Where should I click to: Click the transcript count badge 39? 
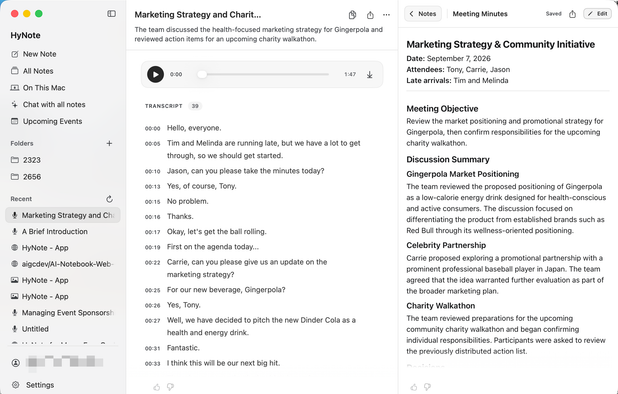click(195, 106)
